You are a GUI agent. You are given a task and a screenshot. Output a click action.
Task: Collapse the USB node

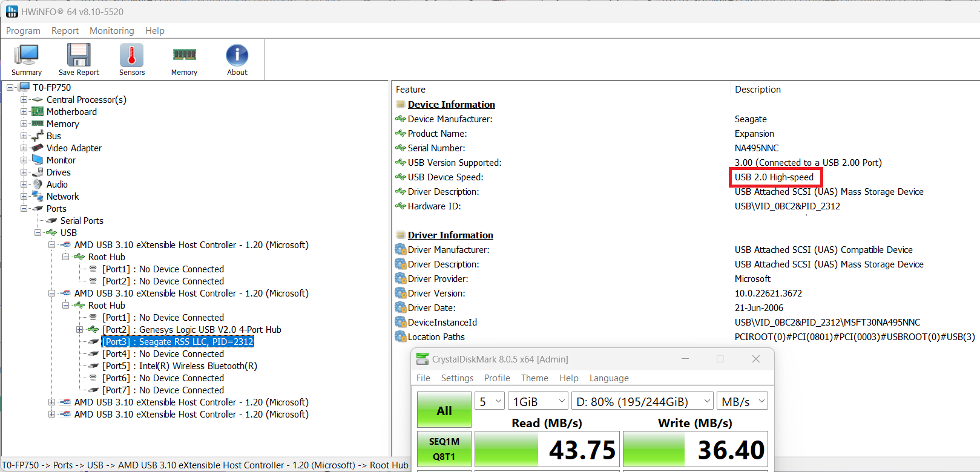38,233
